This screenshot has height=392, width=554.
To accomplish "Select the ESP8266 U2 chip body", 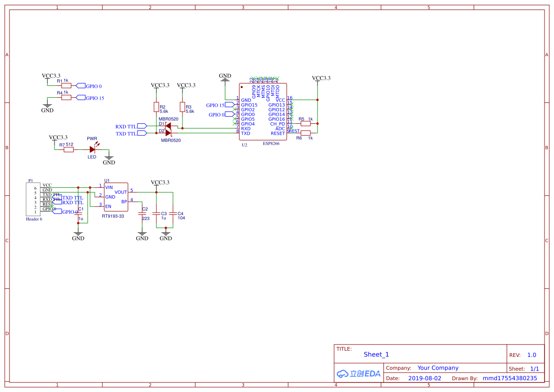I will coord(263,112).
